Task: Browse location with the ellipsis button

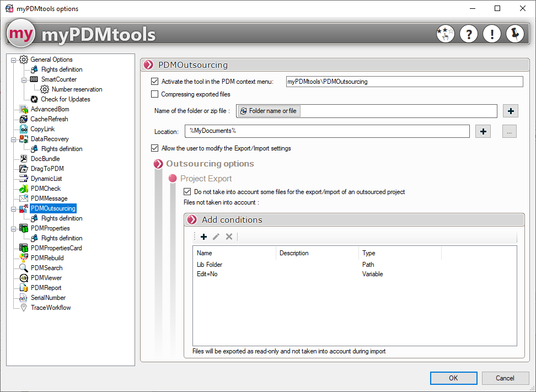Action: 510,131
